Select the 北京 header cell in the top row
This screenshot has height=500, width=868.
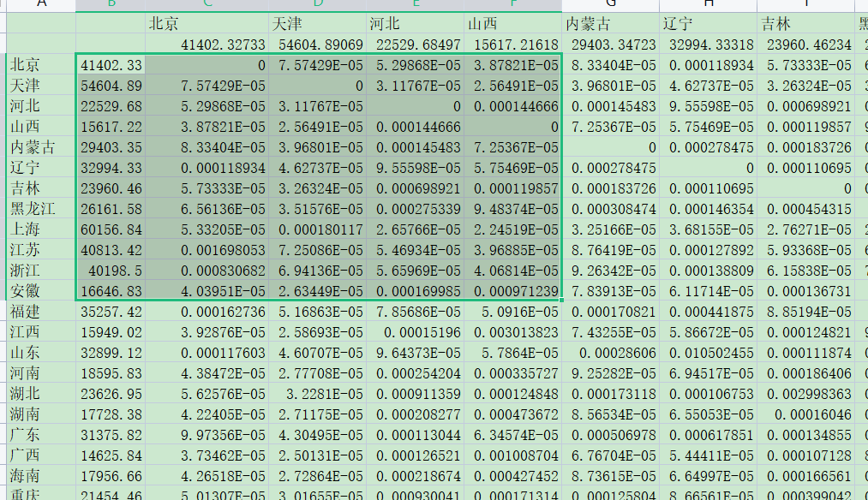pyautogui.click(x=207, y=24)
